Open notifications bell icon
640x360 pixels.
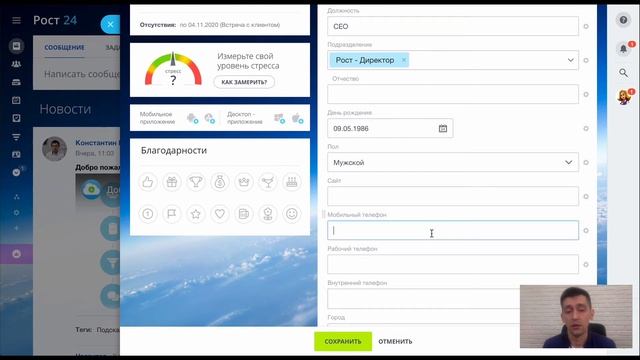(x=623, y=49)
